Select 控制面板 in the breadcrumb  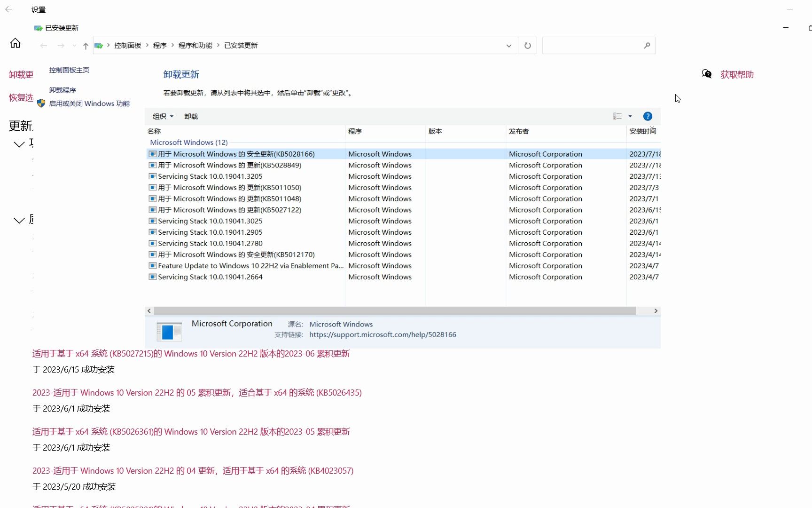pos(128,46)
